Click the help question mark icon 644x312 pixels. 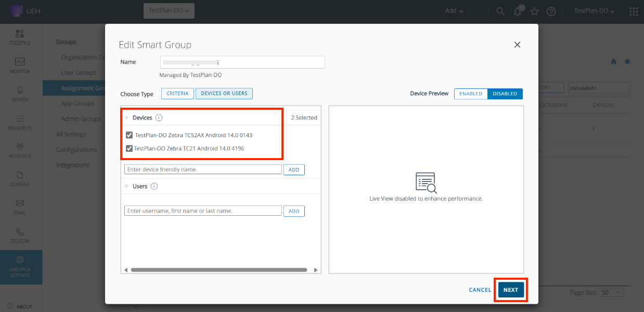coord(551,11)
